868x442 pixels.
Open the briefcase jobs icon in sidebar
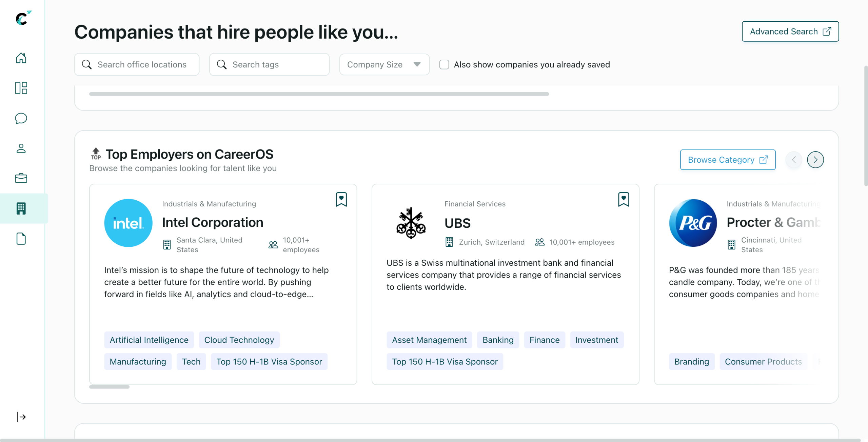click(21, 178)
